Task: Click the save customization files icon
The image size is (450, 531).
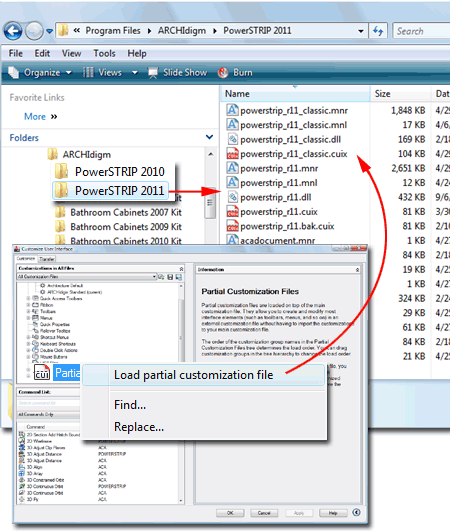Action: pos(170,277)
